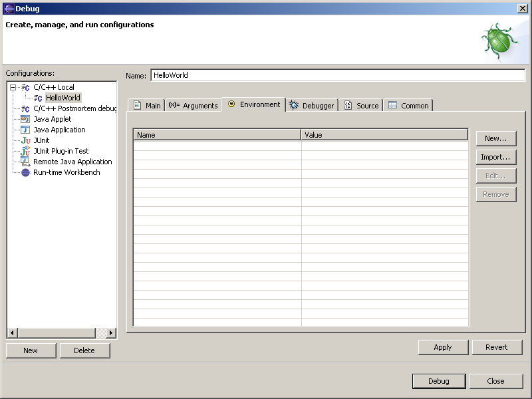Switch to the Debugger tab
532x399 pixels.
312,105
